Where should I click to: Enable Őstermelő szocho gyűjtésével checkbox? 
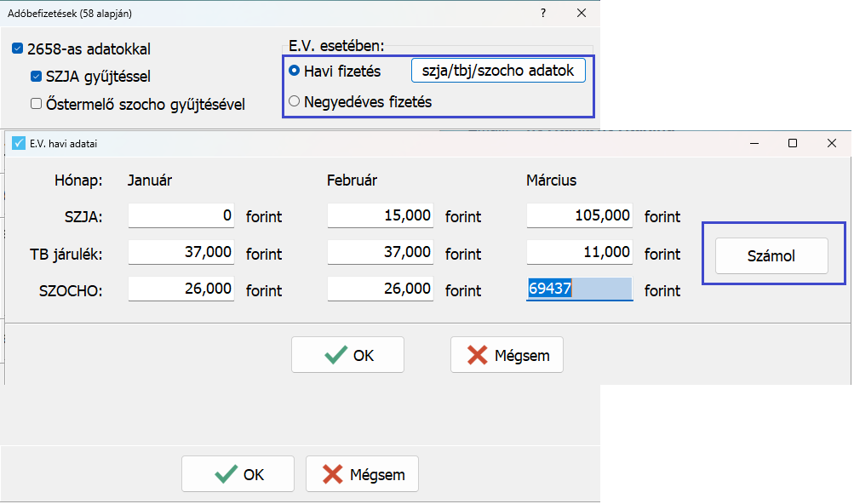(36, 104)
